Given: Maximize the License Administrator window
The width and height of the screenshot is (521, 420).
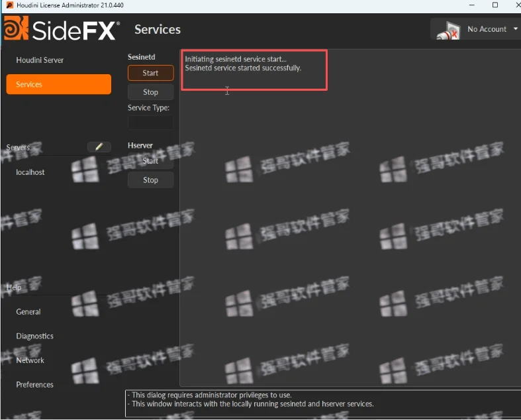Looking at the screenshot, I should click(495, 5).
